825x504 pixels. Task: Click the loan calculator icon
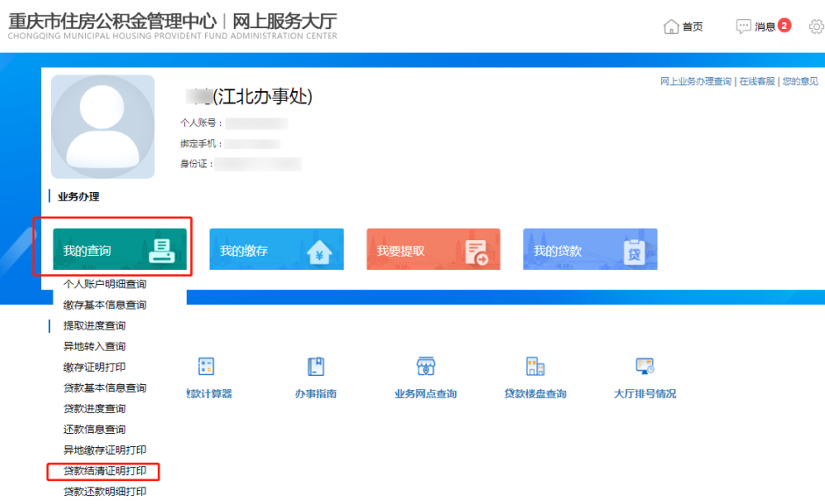(x=206, y=366)
